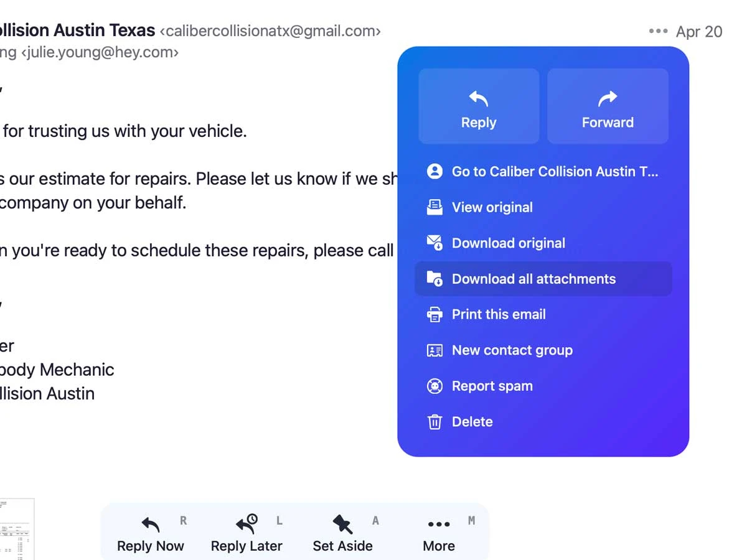This screenshot has width=747, height=560.
Task: Click the attachment thumbnail at bottom left
Action: pyautogui.click(x=17, y=529)
